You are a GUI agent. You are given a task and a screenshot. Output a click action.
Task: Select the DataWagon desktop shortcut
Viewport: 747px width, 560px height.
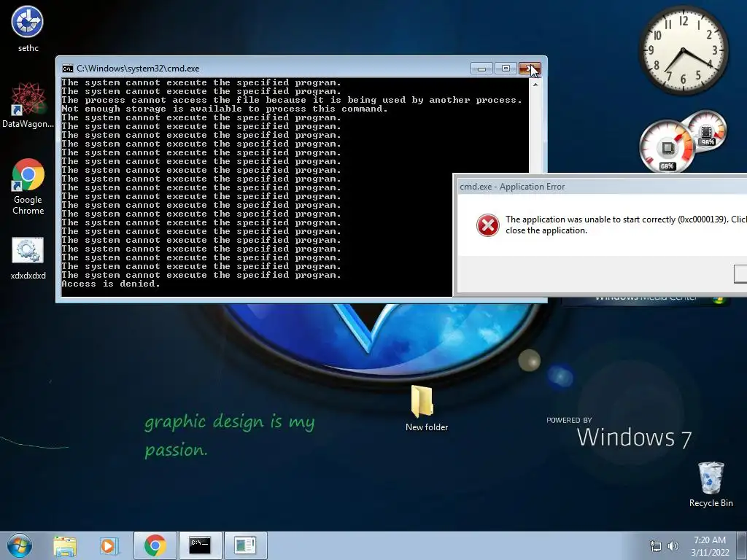pyautogui.click(x=28, y=105)
